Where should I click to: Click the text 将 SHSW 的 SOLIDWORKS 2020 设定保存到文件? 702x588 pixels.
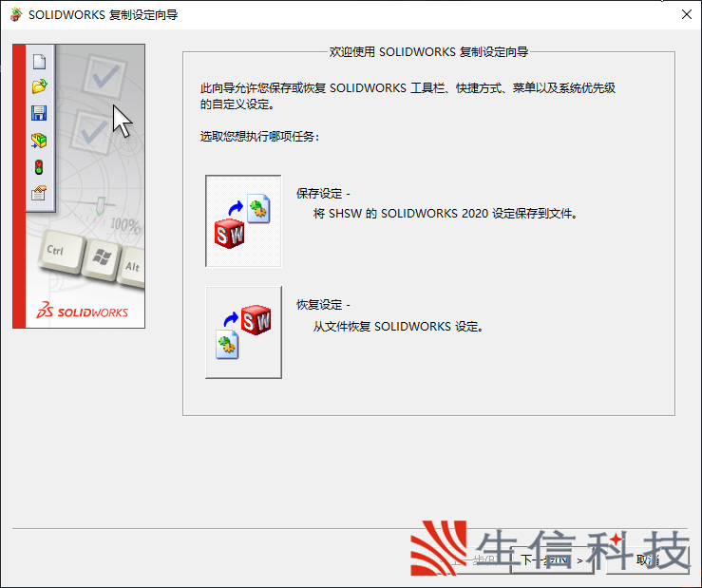tap(445, 214)
